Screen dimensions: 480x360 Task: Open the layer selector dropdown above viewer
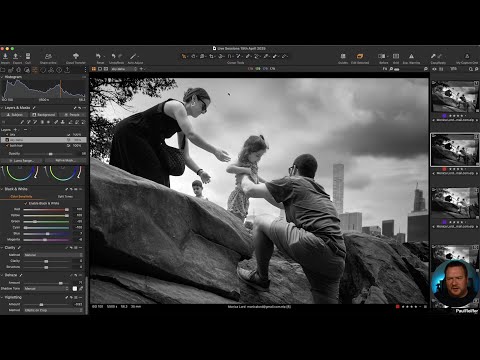tap(124, 69)
